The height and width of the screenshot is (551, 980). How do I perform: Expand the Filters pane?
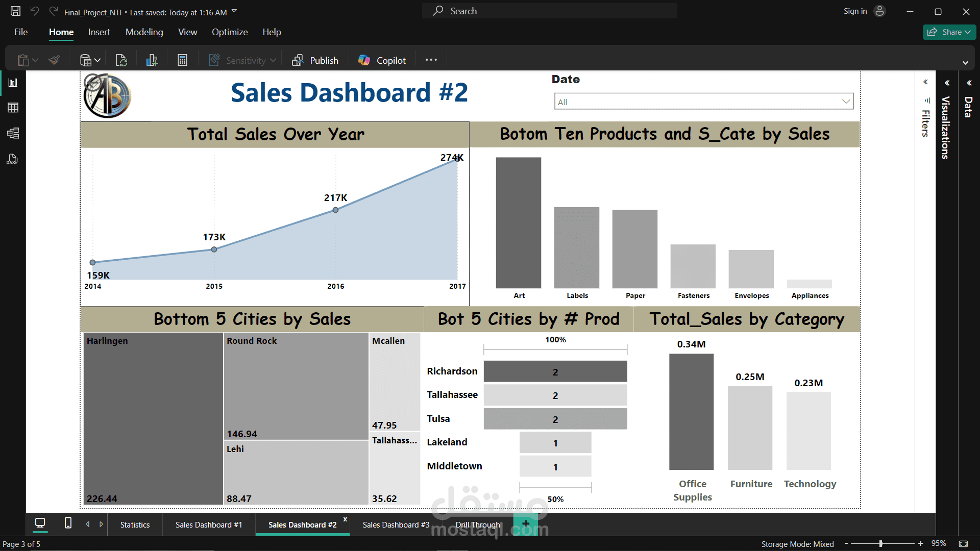(x=925, y=82)
